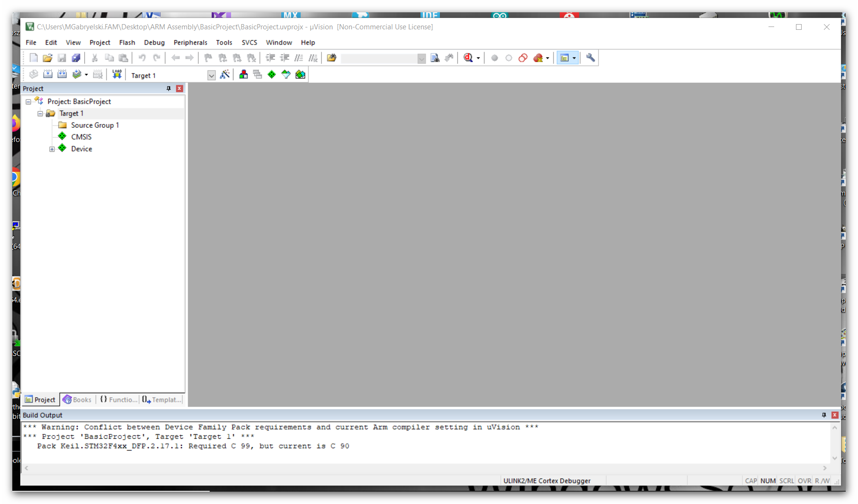The image size is (858, 504).
Task: Open a file with the folder icon
Action: [x=47, y=58]
